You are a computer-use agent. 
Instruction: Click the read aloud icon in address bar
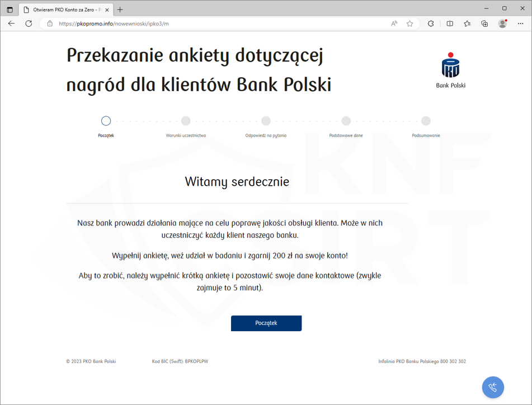point(394,23)
